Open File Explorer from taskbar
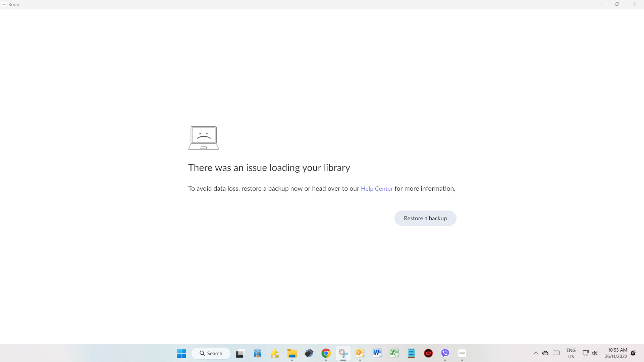644x362 pixels. 292,353
